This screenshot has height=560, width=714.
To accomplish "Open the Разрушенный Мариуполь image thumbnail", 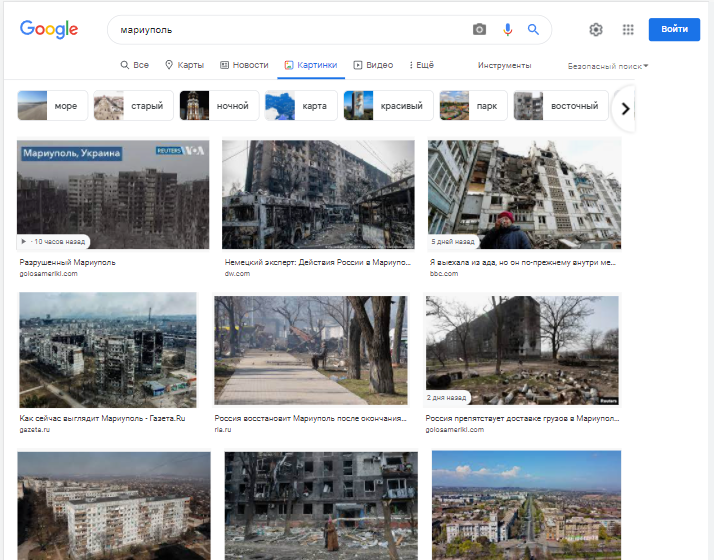I will pyautogui.click(x=113, y=194).
